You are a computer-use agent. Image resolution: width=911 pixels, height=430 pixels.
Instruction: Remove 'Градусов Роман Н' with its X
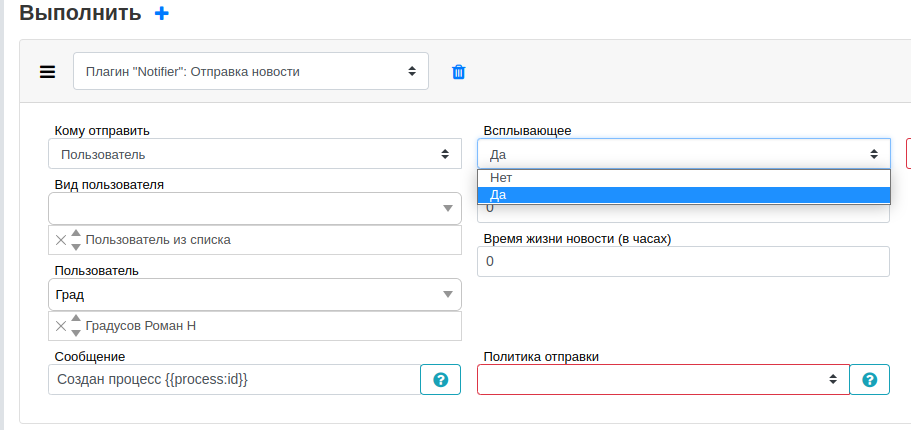point(61,326)
